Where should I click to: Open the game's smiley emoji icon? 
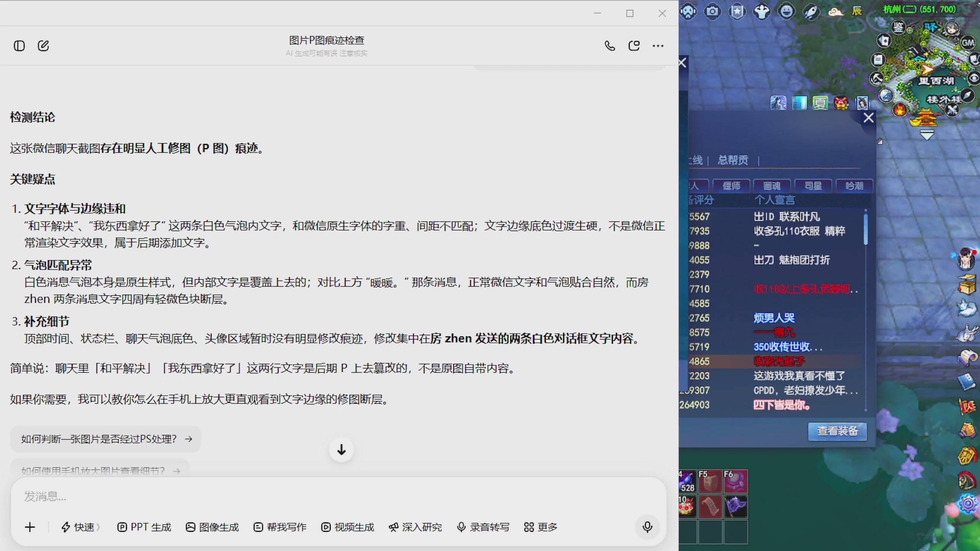pyautogui.click(x=786, y=11)
